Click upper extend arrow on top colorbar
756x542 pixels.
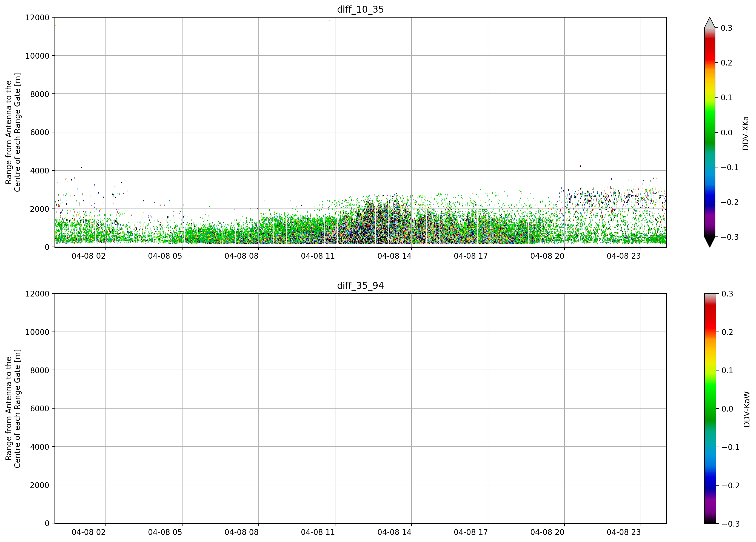click(x=710, y=22)
